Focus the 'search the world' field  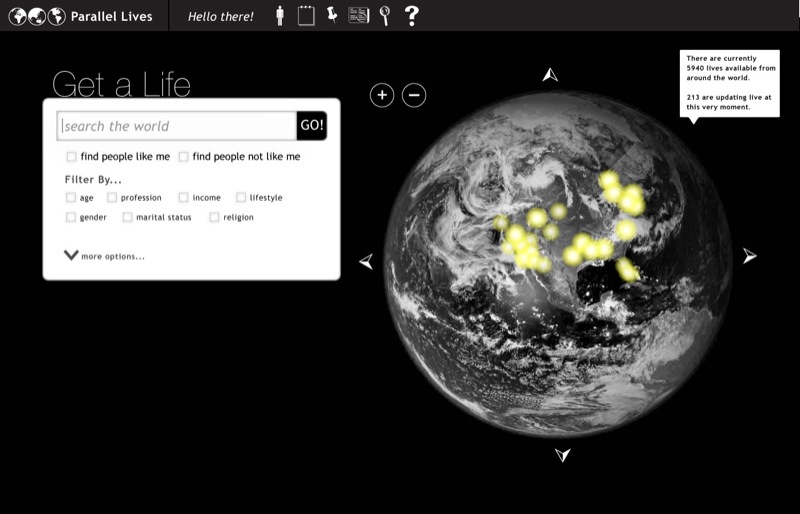[x=177, y=126]
